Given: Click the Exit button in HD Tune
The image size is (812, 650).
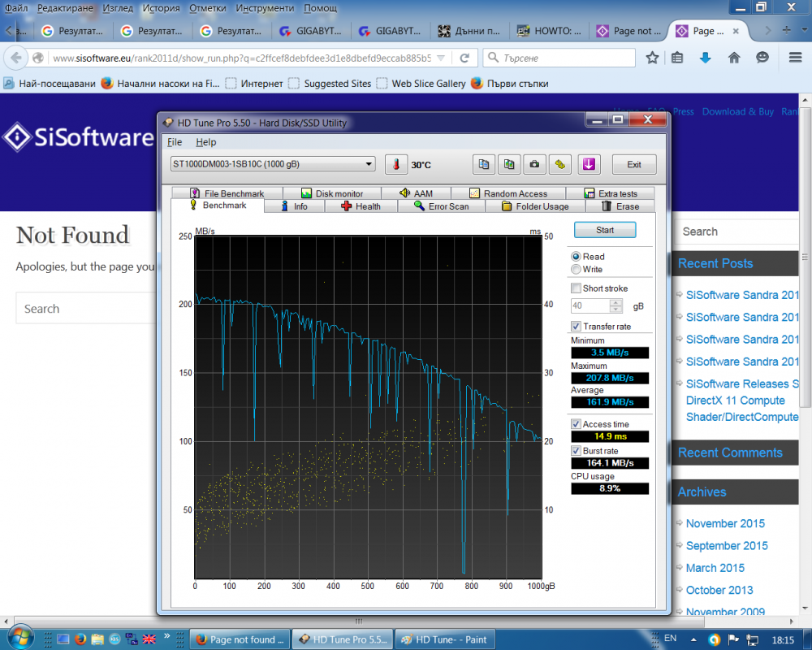Looking at the screenshot, I should tap(634, 164).
